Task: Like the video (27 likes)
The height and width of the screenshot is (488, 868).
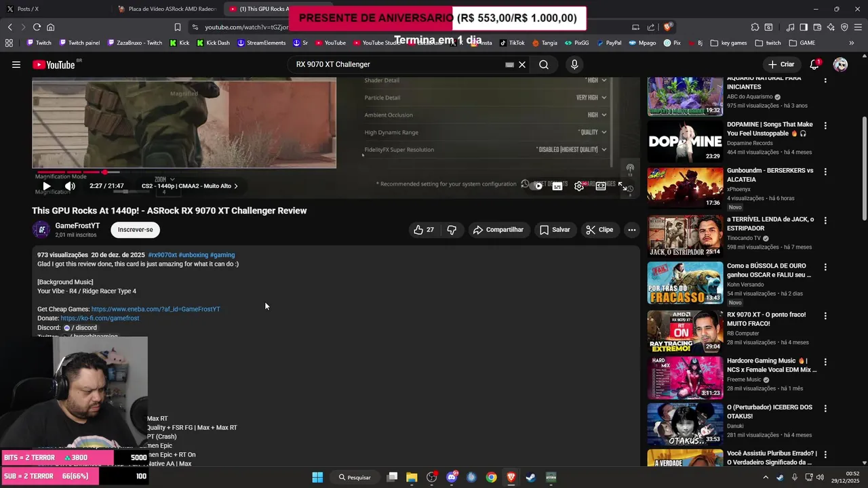Action: coord(424,230)
